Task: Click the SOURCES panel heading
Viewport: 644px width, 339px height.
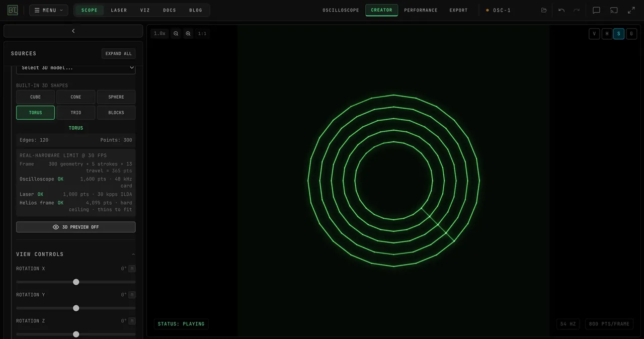Action: pos(24,53)
